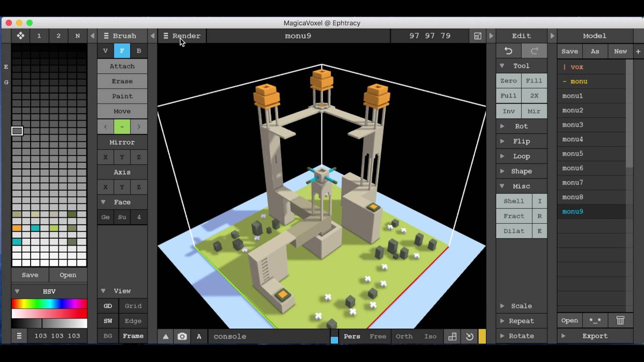Screen dimensions: 644x362
Task: Click the Paint brush button
Action: tap(122, 96)
